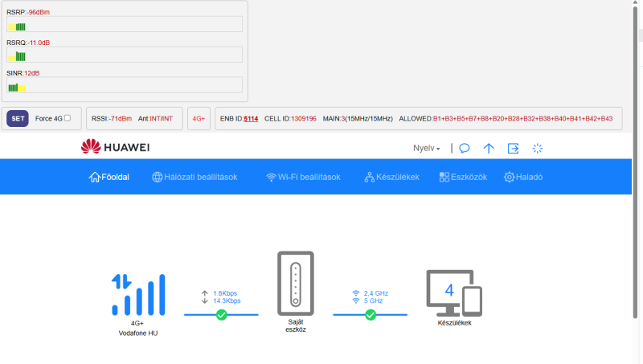
Task: Click the RSSI -71dBm value
Action: (x=120, y=118)
